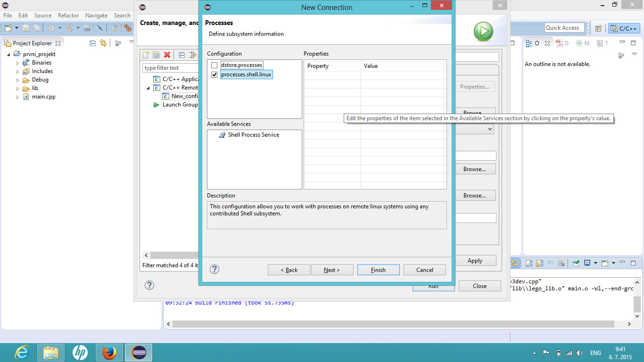Click the red X delete configuration icon

[x=167, y=55]
